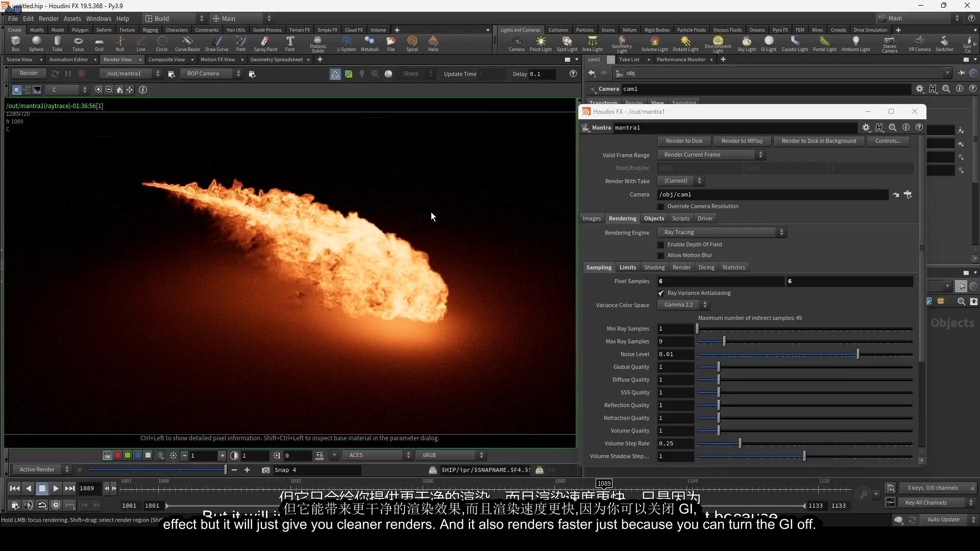
Task: Enable Depth Of Field checkbox
Action: pos(661,245)
